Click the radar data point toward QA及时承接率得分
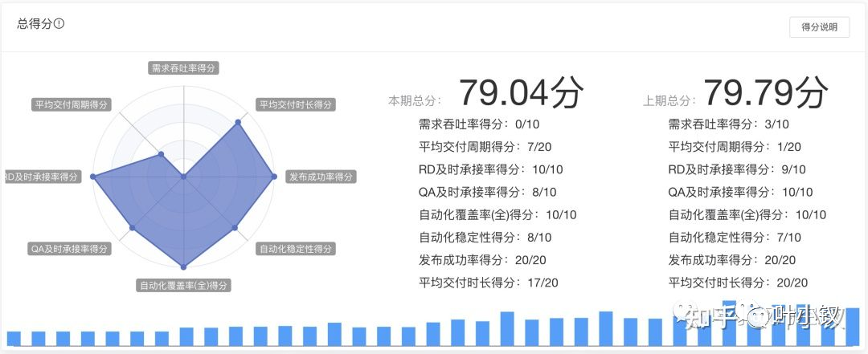Screen dimensions: 868x354 [133, 227]
